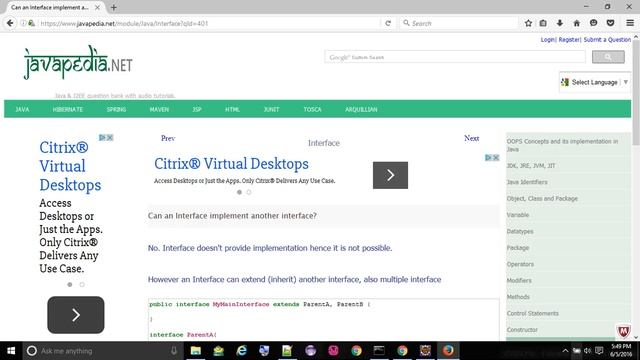Open HTML menu item
640x360 pixels.
232,109
